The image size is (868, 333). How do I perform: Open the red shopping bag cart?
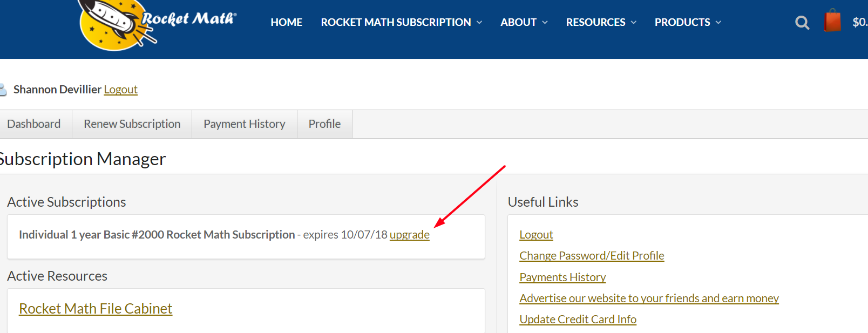click(x=832, y=21)
